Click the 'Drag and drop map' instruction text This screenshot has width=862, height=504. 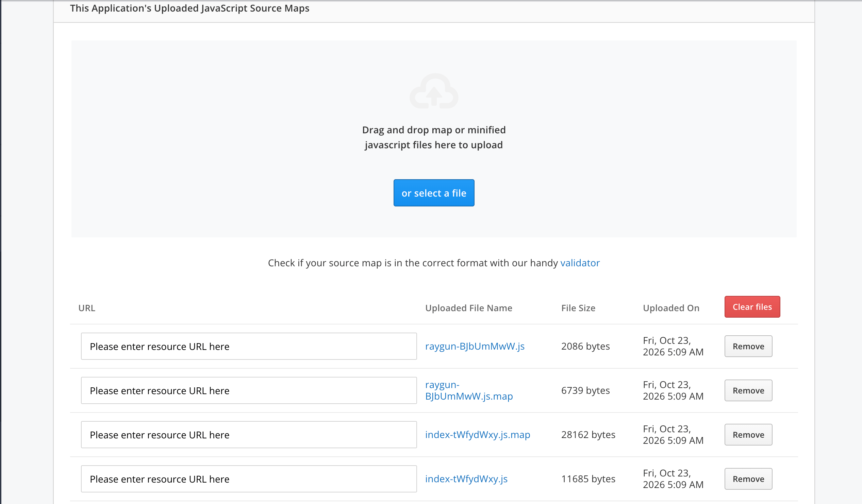[434, 137]
